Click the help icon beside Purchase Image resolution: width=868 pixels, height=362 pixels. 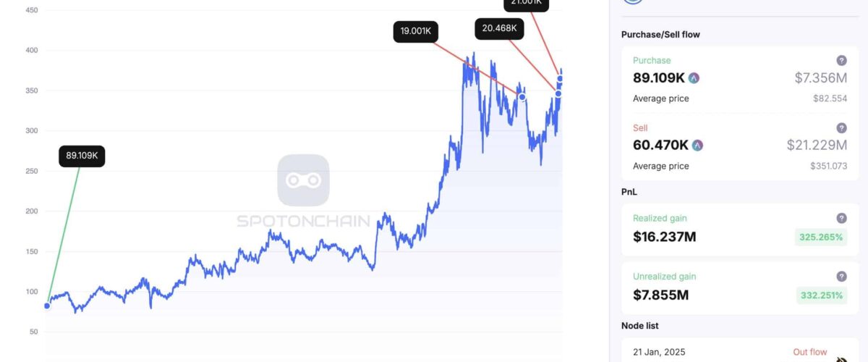pos(841,61)
